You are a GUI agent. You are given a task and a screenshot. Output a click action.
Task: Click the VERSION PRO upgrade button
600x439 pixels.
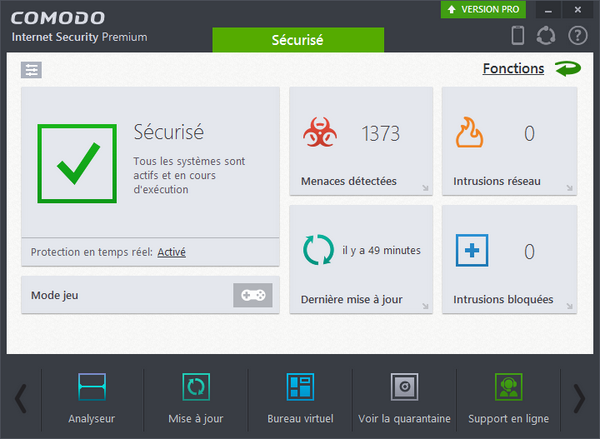click(x=483, y=10)
